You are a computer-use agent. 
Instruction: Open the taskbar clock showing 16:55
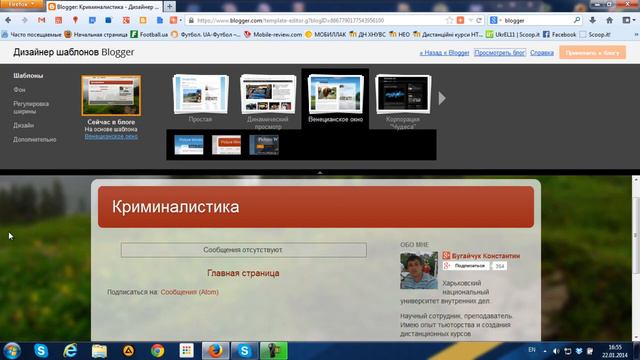[x=615, y=351]
